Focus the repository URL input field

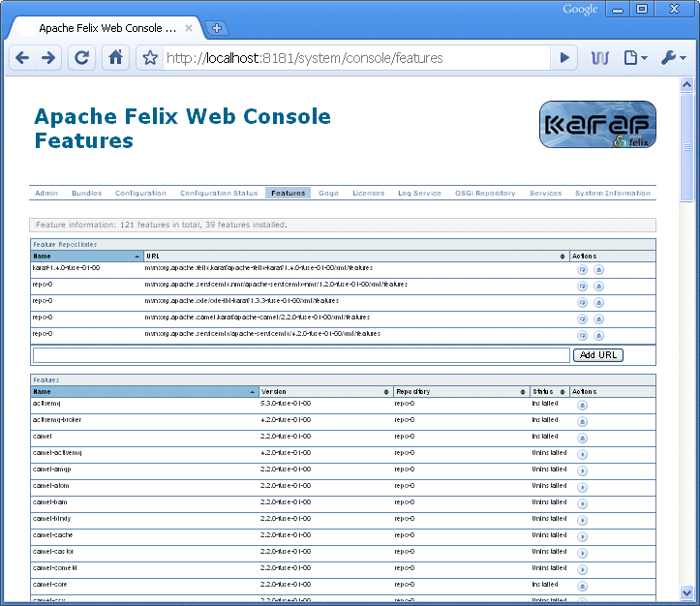(x=301, y=355)
